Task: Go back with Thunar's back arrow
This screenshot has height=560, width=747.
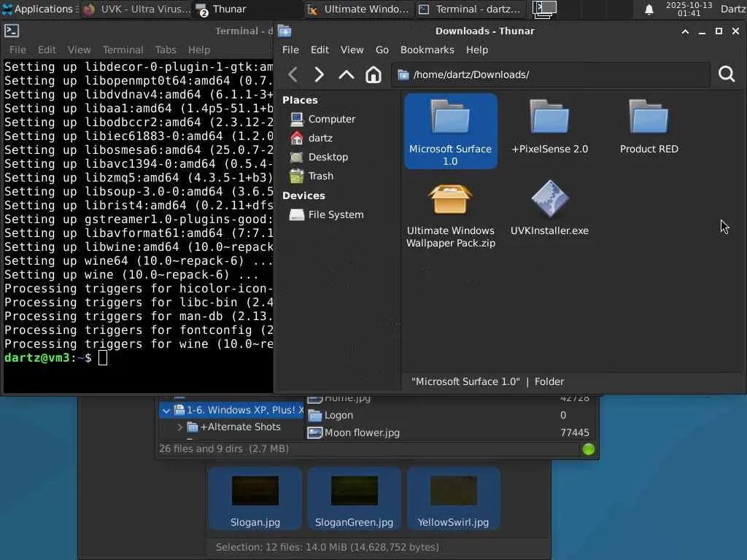Action: tap(293, 74)
